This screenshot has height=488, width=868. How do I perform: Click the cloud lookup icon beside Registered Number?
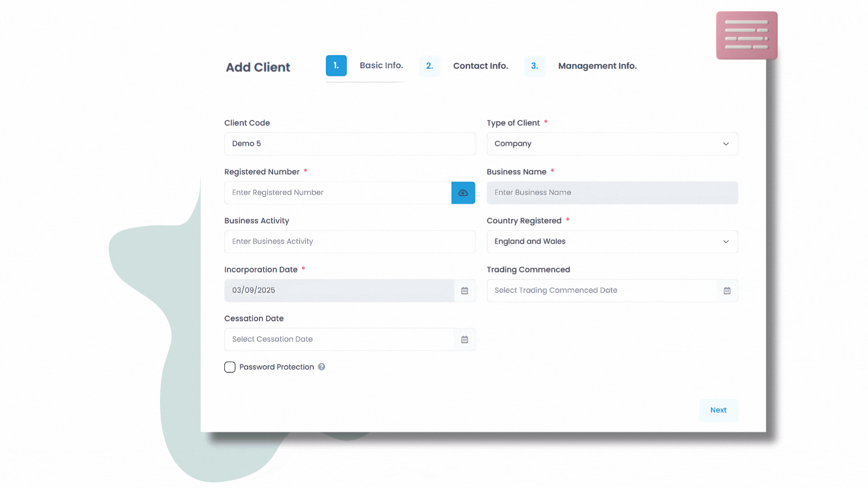[463, 193]
